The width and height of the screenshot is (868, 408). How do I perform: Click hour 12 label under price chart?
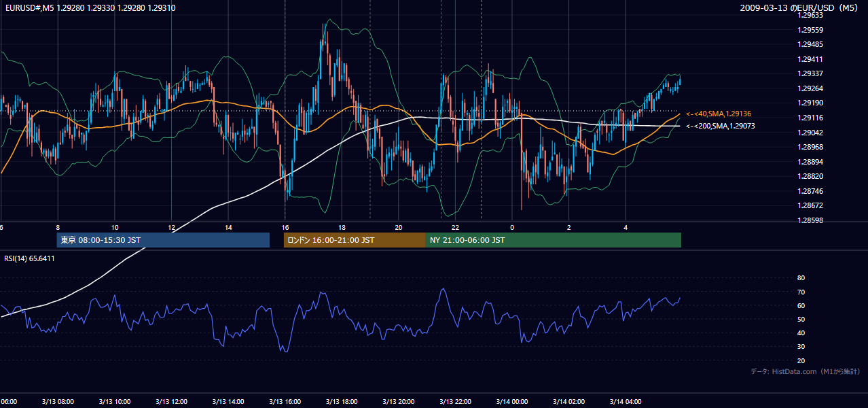172,227
